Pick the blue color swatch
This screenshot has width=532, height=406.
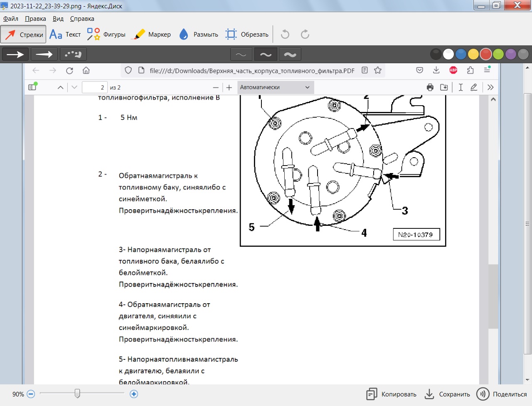tap(461, 54)
